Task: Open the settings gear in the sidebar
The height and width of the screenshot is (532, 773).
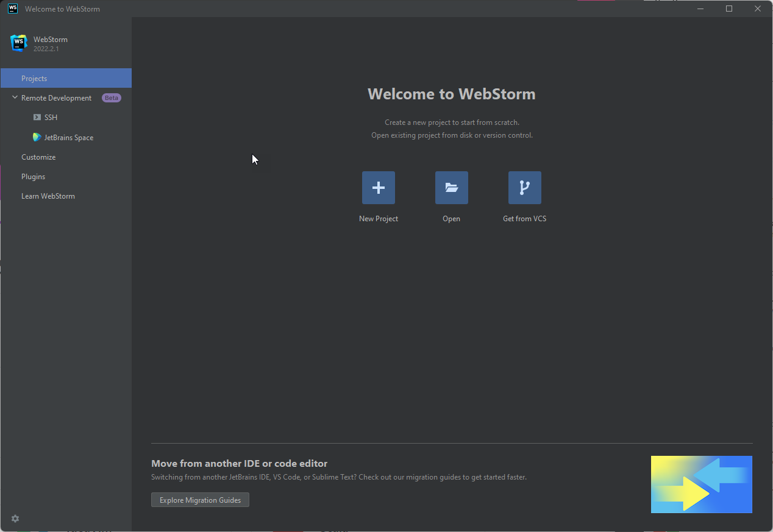Action: 15,519
